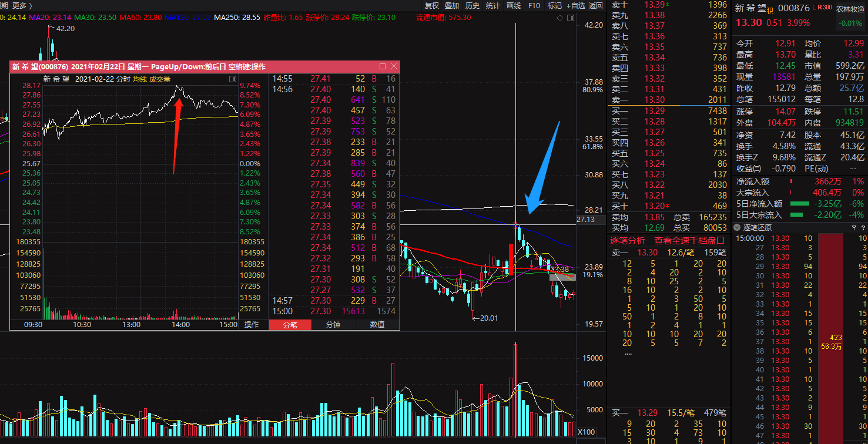Click the 净流入额 3662万 row
The height and width of the screenshot is (444, 868).
(800, 181)
